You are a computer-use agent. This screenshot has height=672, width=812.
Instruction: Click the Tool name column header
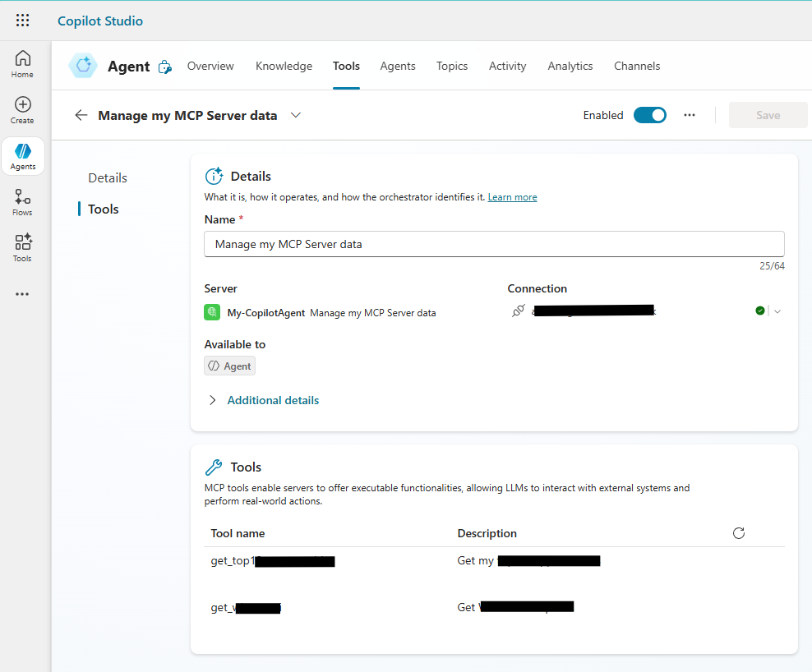pyautogui.click(x=238, y=533)
